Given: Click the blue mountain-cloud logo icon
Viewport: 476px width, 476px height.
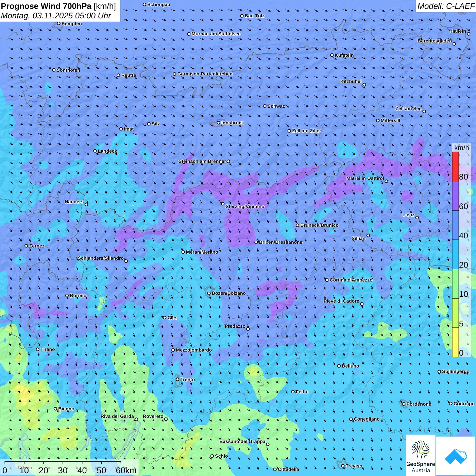Looking at the screenshot, I should (x=456, y=456).
